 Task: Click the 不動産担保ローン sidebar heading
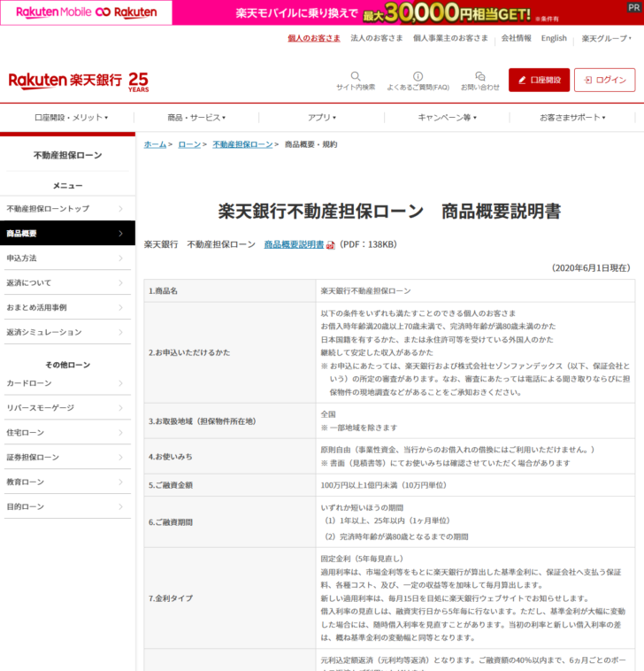click(67, 155)
